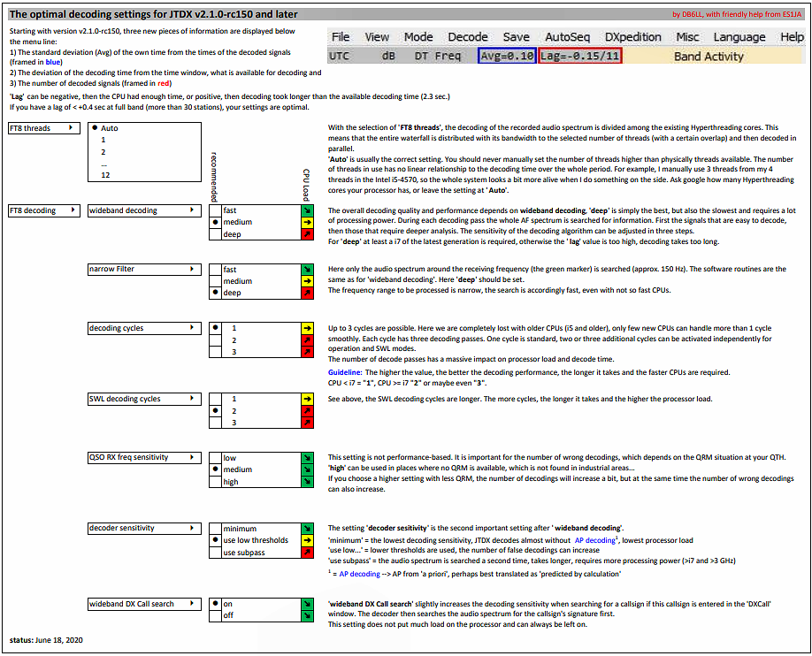Open the Decode menu
812x656 pixels.
click(467, 36)
